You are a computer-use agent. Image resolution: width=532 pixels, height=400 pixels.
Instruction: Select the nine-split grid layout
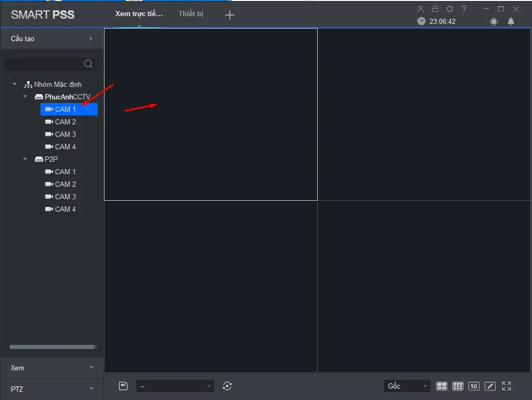click(458, 386)
